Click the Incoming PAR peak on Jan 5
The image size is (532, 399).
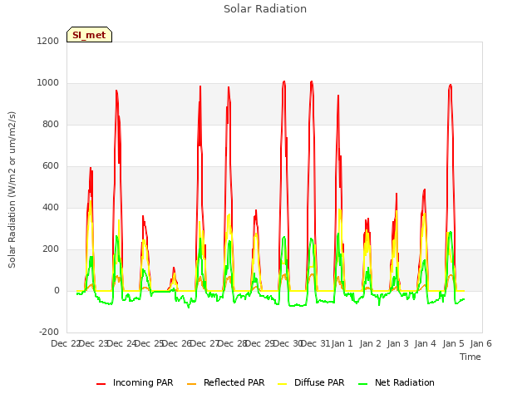pyautogui.click(x=451, y=85)
